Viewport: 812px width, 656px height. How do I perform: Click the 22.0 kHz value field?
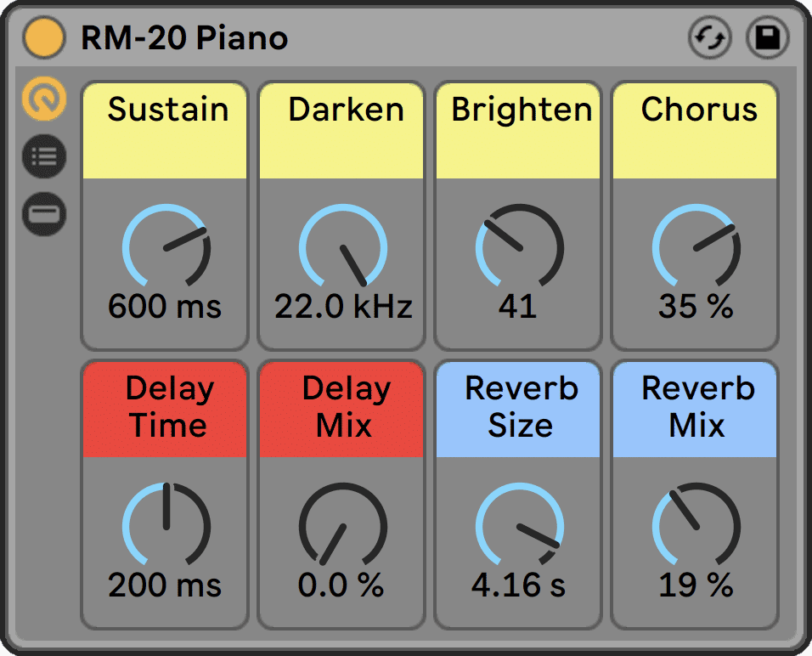coord(343,307)
